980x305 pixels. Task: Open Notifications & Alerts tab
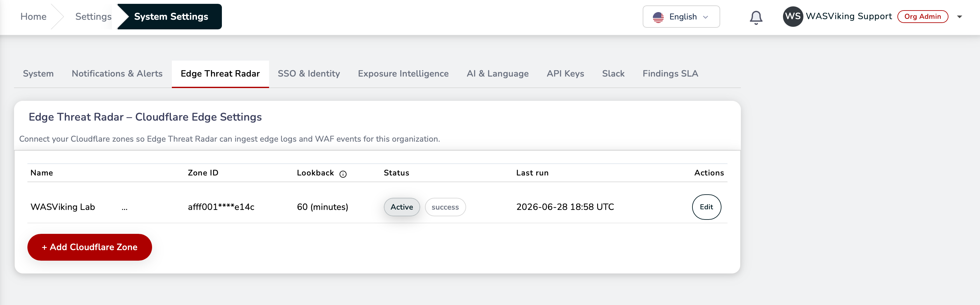click(x=117, y=73)
